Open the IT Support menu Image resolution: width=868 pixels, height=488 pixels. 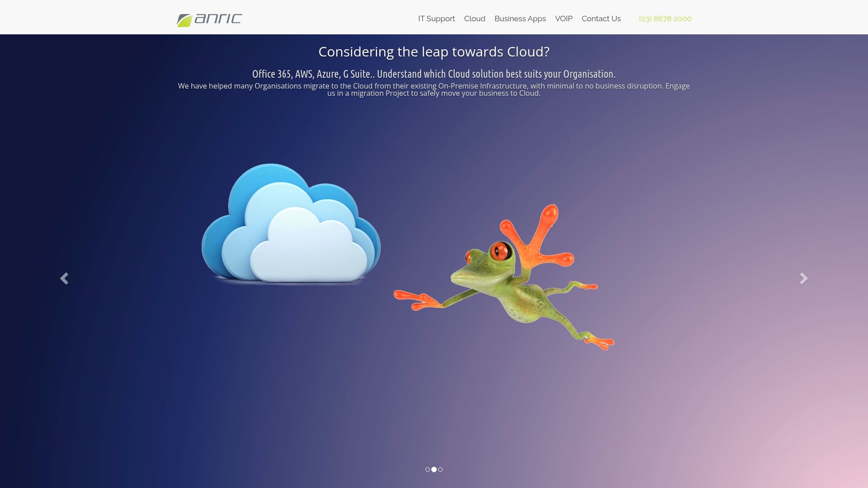point(436,19)
